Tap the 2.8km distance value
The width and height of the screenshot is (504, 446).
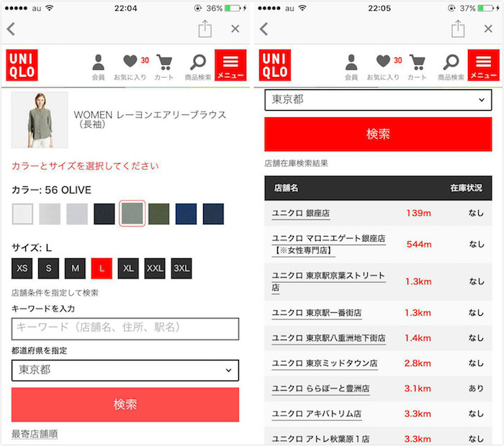pos(418,363)
